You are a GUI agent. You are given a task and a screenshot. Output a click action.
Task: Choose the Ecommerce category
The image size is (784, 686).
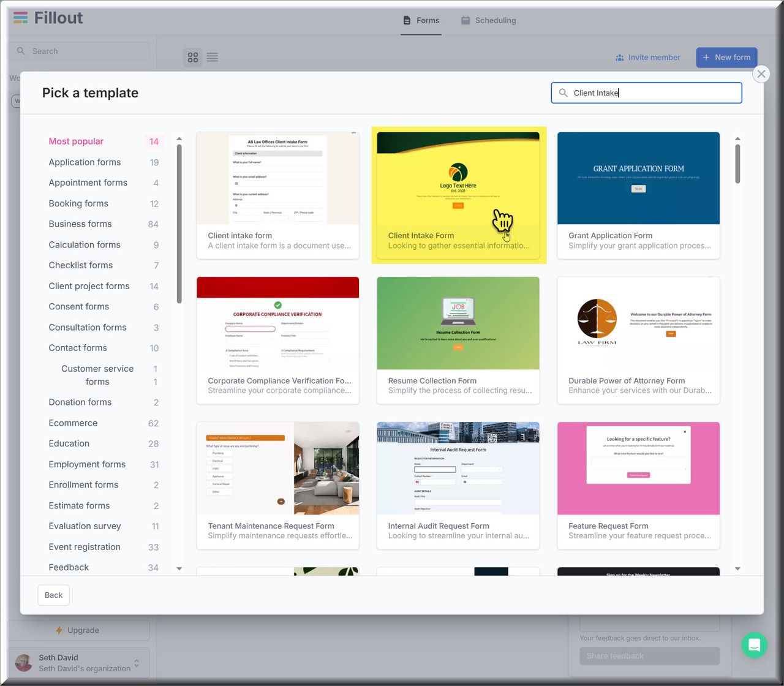coord(103,423)
